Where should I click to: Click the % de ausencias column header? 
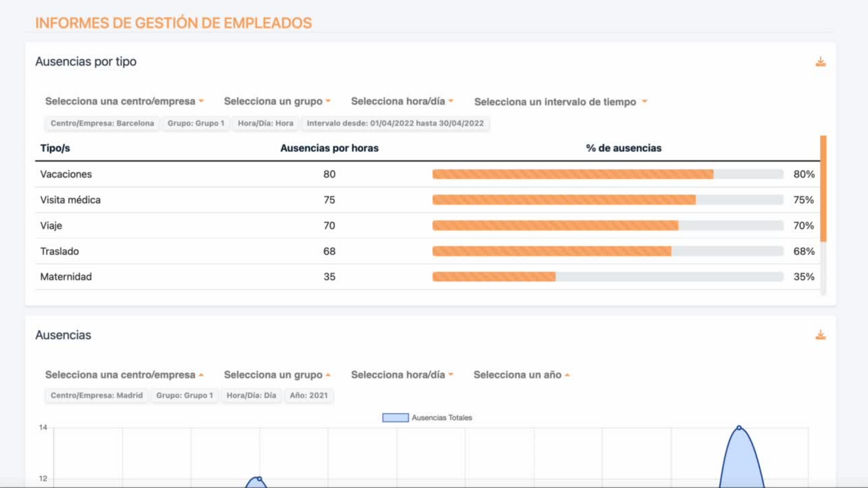[623, 148]
